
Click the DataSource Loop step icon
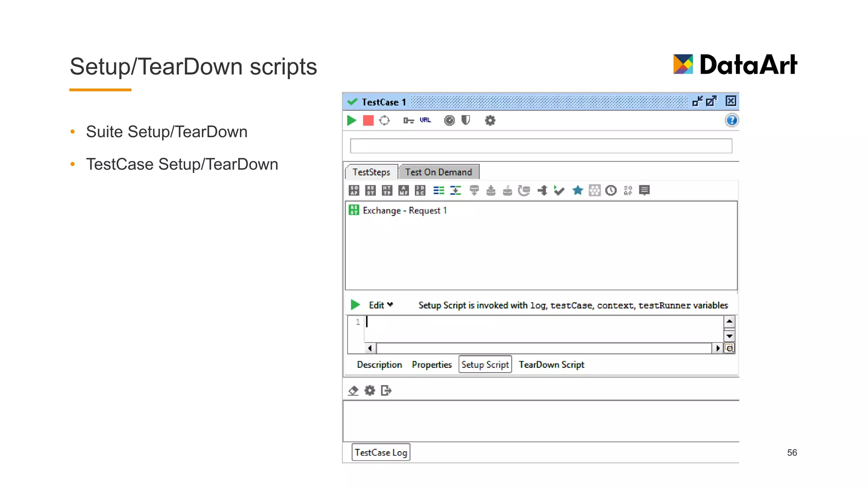point(524,191)
